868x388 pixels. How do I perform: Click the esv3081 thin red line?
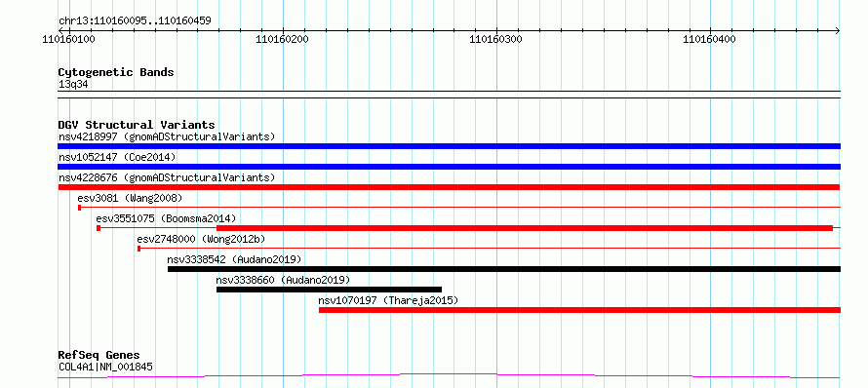(x=459, y=207)
